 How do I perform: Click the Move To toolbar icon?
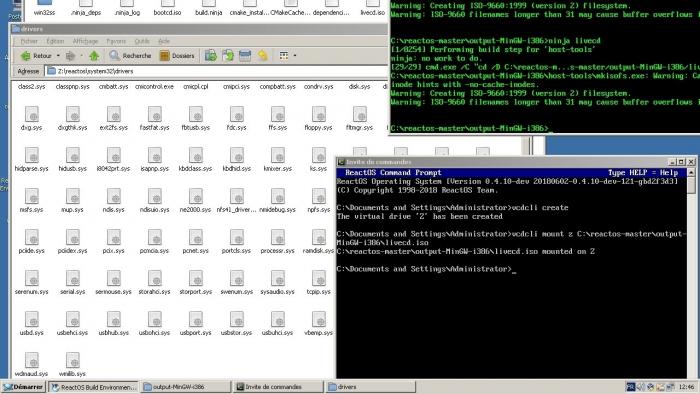click(x=211, y=56)
